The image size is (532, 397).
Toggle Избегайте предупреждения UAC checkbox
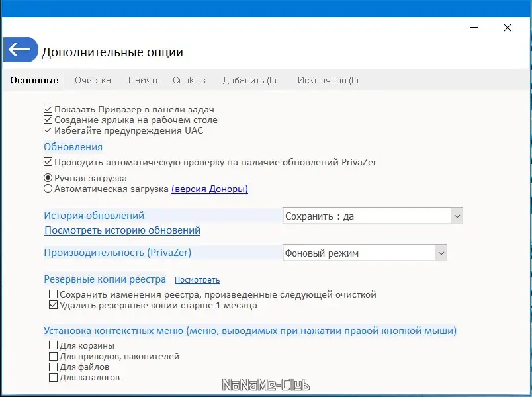pyautogui.click(x=48, y=130)
